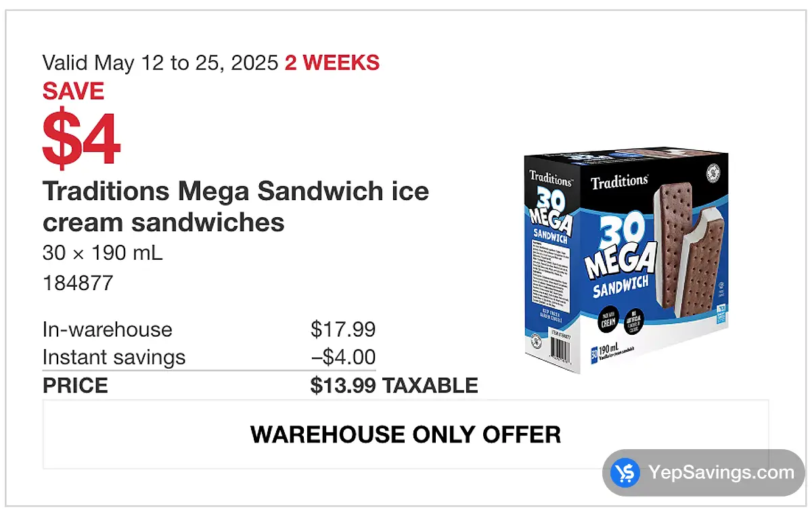The width and height of the screenshot is (812, 510).
Task: Click the WAREHOUSE ONLY OFFER banner
Action: click(x=405, y=434)
